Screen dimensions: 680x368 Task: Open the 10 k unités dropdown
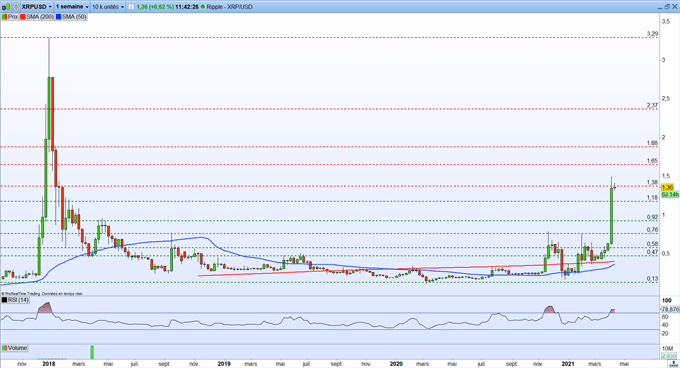pyautogui.click(x=108, y=7)
